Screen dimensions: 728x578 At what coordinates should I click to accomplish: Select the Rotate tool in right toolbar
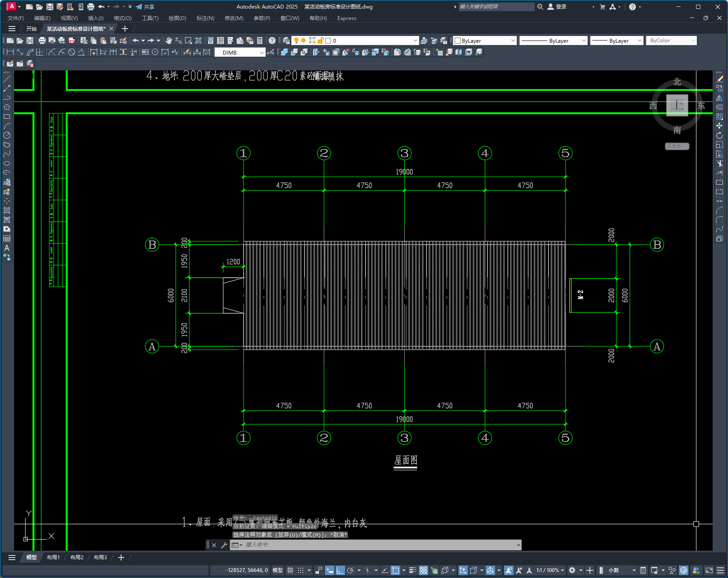coord(720,135)
